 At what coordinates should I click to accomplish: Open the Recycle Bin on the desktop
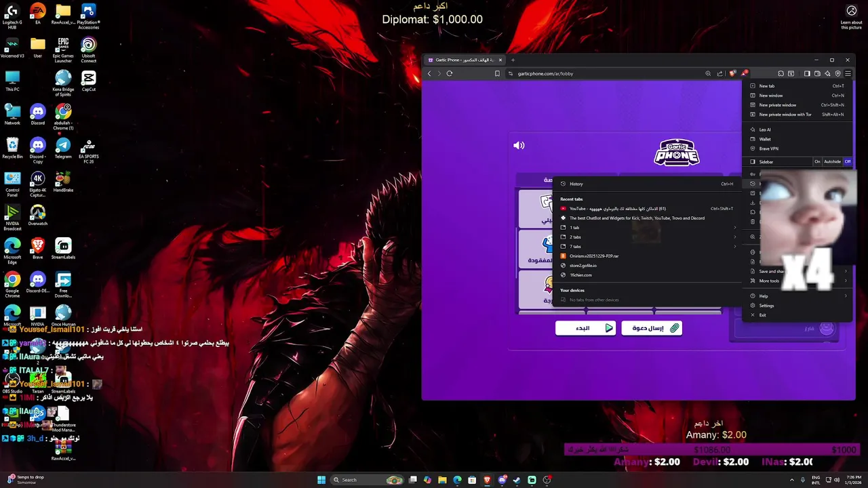pyautogui.click(x=12, y=148)
